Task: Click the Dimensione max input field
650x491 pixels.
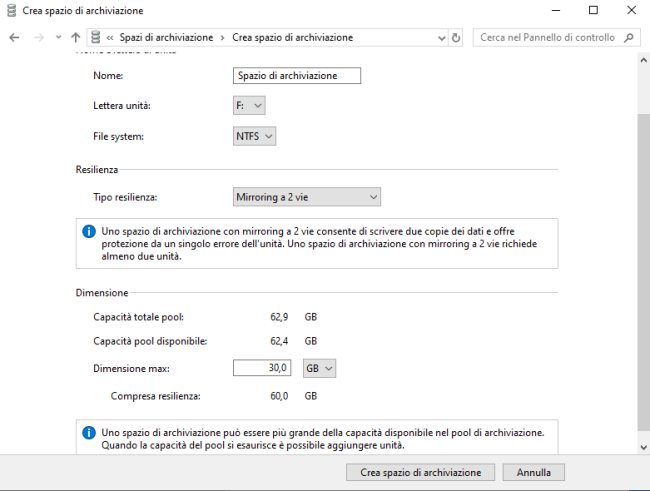Action: click(262, 368)
